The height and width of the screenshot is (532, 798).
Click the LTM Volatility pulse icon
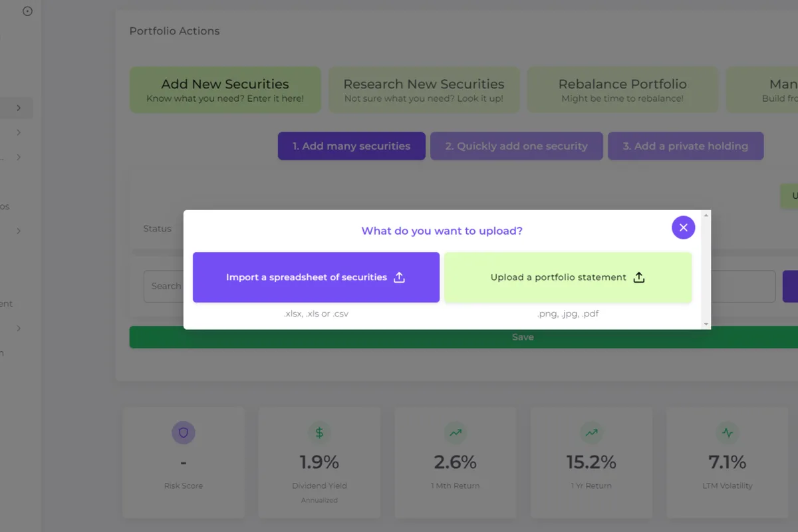tap(728, 432)
